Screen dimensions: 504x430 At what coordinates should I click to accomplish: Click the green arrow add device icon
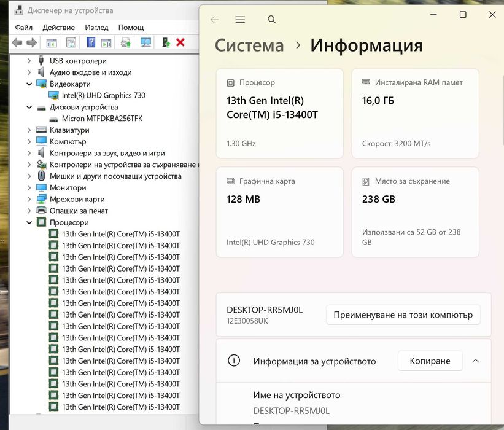tap(166, 42)
